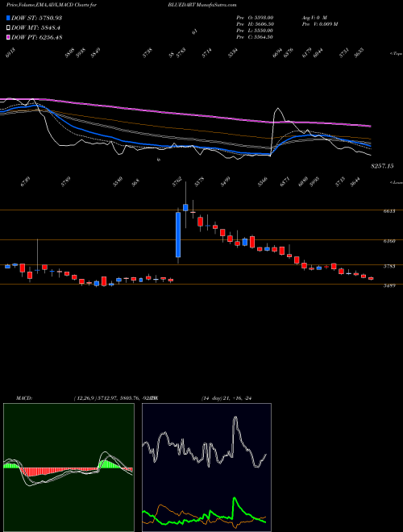Click the ADX '(14 day) 21, +16, -24' label
The width and height of the screenshot is (403, 532).
(x=226, y=398)
